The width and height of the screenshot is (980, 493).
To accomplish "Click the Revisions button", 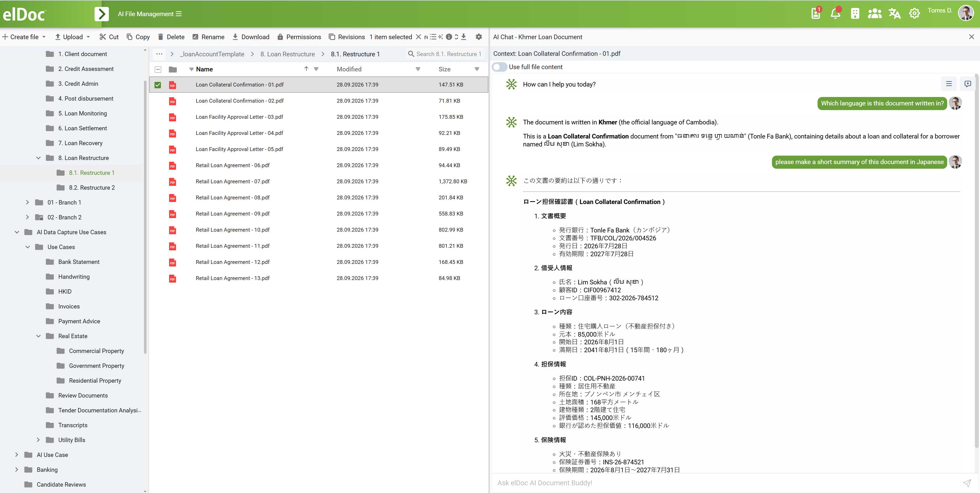I will click(347, 37).
